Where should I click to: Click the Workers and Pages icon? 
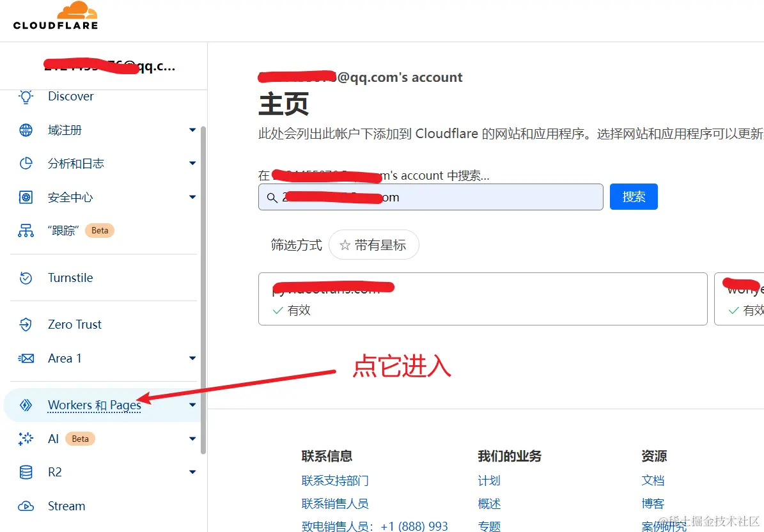point(26,405)
